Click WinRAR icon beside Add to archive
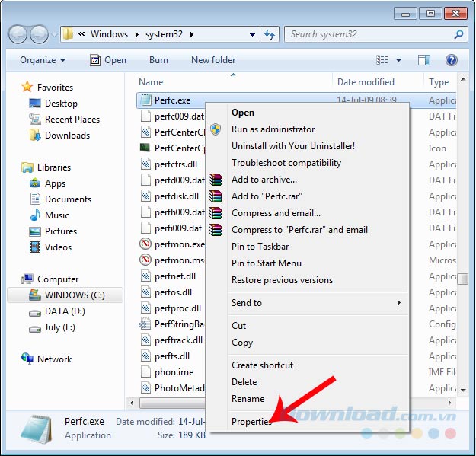Viewport: 476px width, 456px height. point(216,180)
